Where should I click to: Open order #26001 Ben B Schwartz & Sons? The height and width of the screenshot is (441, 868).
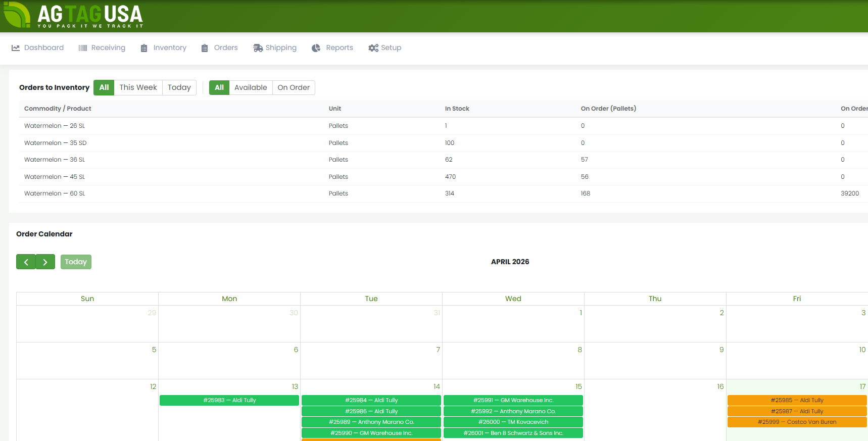(513, 433)
